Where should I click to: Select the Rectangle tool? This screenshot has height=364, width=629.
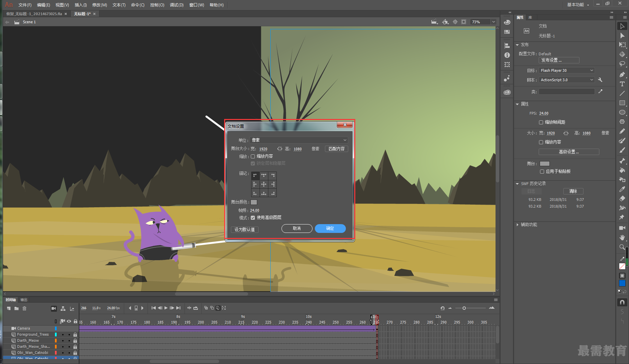click(x=622, y=103)
